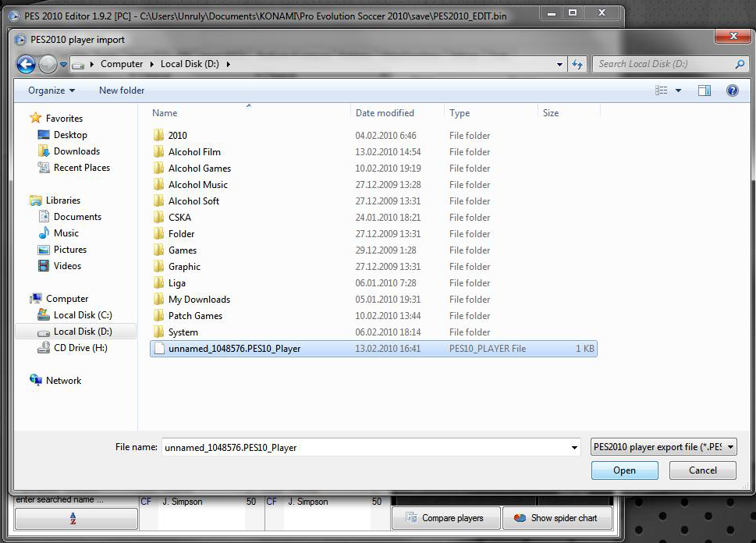Select the date 13.02.2010 16:41
This screenshot has width=756, height=543.
tap(388, 348)
